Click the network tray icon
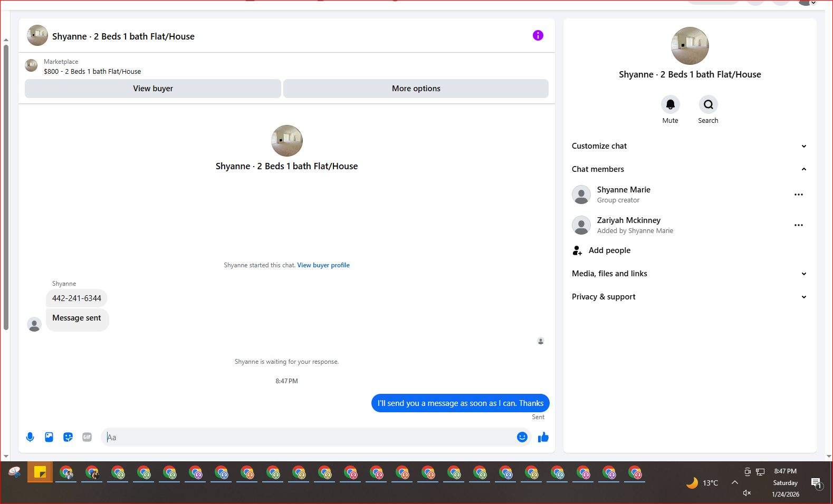Viewport: 833px width, 504px height. (760, 472)
